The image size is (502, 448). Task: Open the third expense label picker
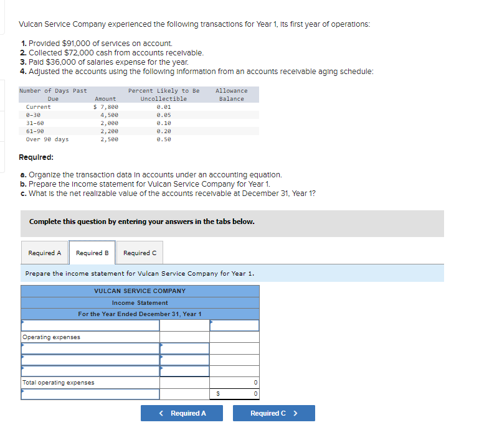coord(87,371)
